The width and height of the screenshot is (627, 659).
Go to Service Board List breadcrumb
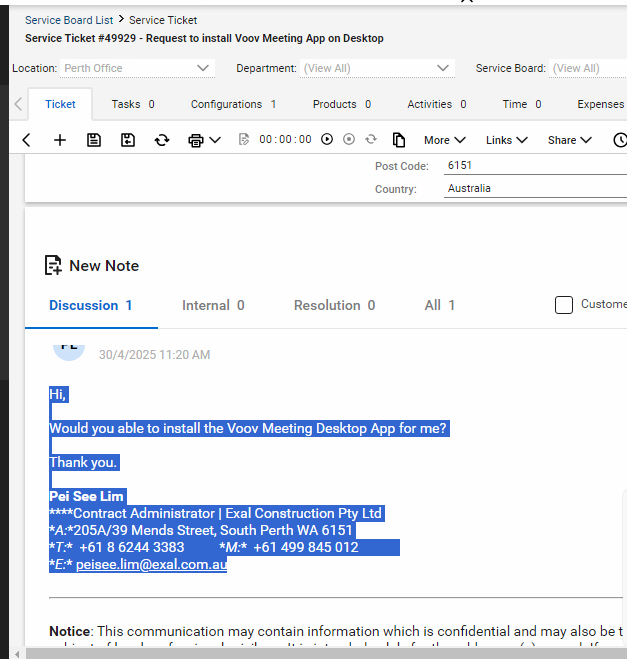(x=69, y=20)
